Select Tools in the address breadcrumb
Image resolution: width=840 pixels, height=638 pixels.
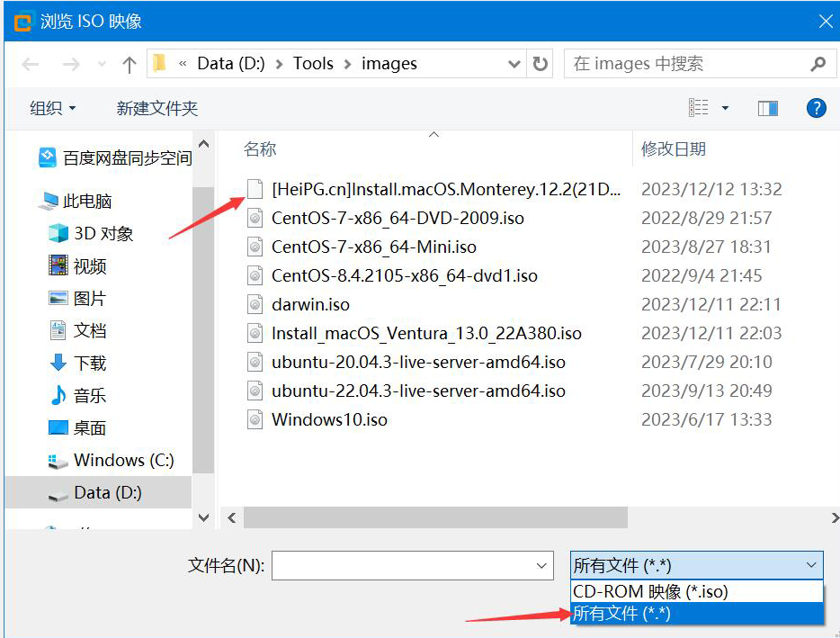tap(313, 63)
